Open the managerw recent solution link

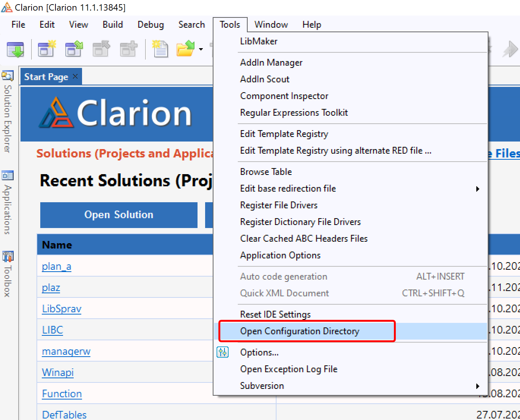pos(66,352)
